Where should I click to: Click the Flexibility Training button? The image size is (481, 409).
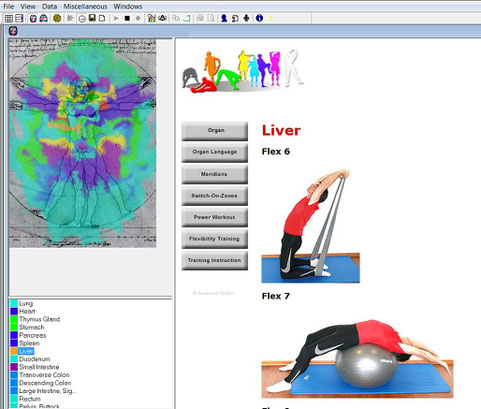(x=215, y=239)
